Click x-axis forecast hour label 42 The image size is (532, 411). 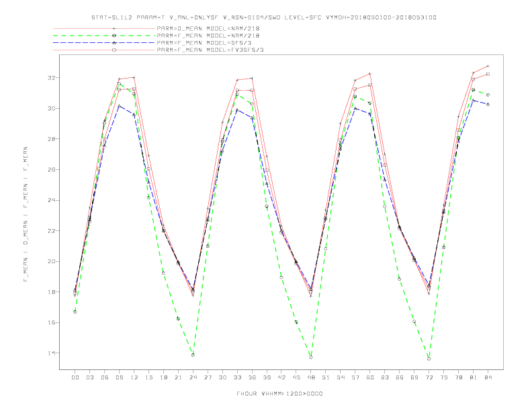pyautogui.click(x=281, y=377)
